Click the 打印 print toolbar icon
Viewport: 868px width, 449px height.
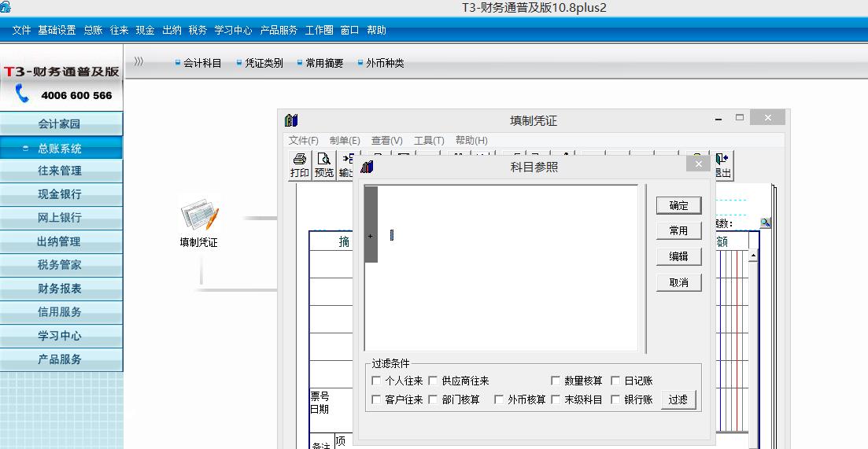[x=300, y=165]
